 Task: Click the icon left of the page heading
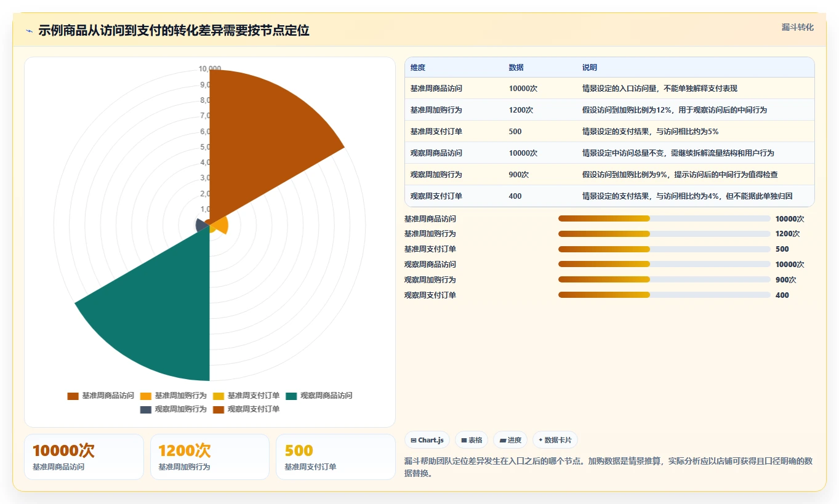(x=30, y=30)
